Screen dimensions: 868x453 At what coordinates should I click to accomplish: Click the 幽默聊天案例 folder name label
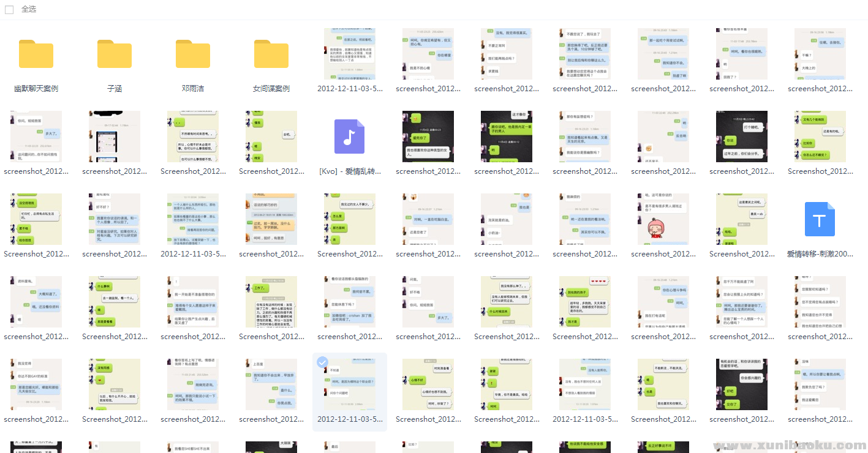click(x=36, y=89)
